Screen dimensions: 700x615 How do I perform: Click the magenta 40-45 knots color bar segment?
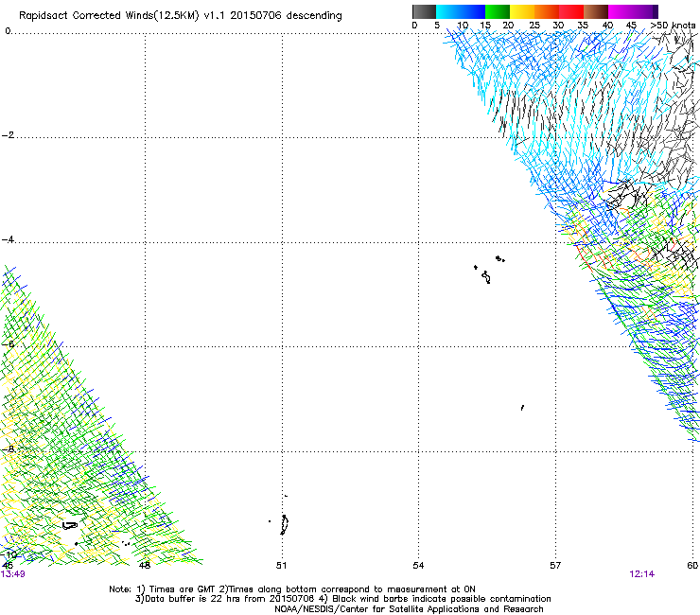(x=621, y=11)
